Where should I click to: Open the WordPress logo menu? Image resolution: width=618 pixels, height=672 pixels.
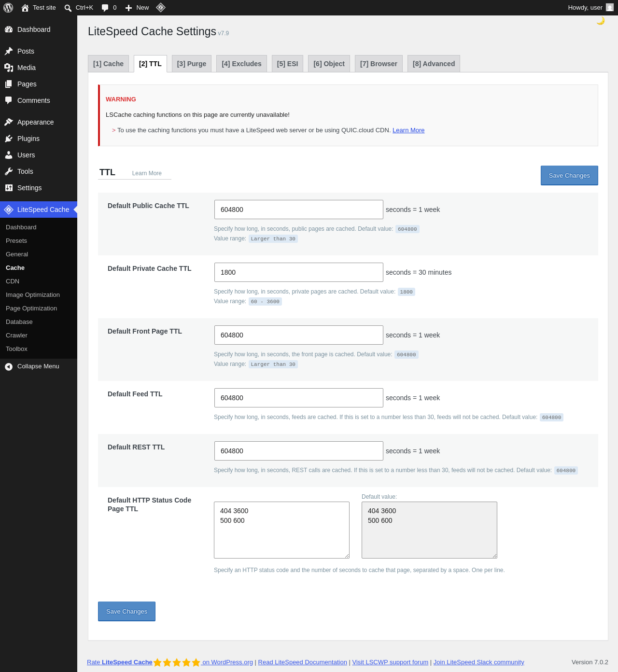(8, 8)
